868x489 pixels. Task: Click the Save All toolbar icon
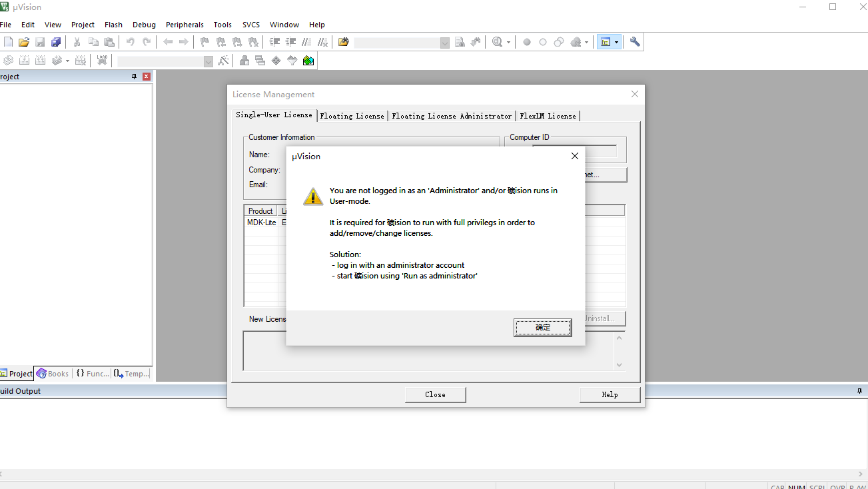[56, 42]
